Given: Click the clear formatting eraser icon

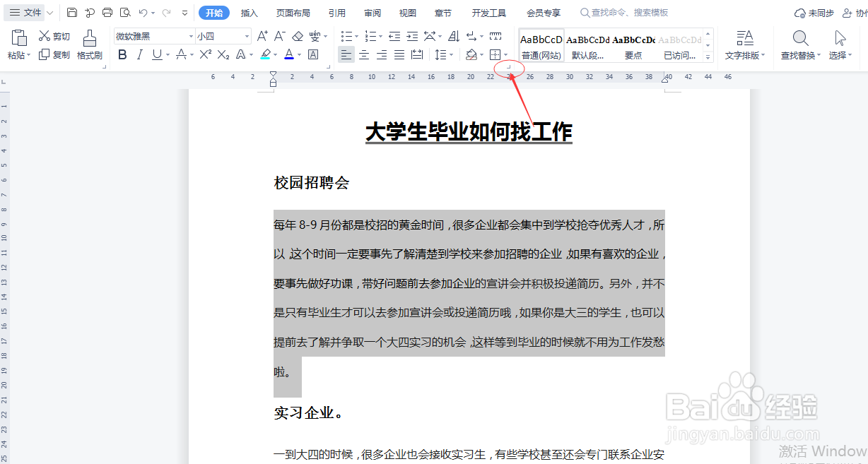Looking at the screenshot, I should pos(298,35).
